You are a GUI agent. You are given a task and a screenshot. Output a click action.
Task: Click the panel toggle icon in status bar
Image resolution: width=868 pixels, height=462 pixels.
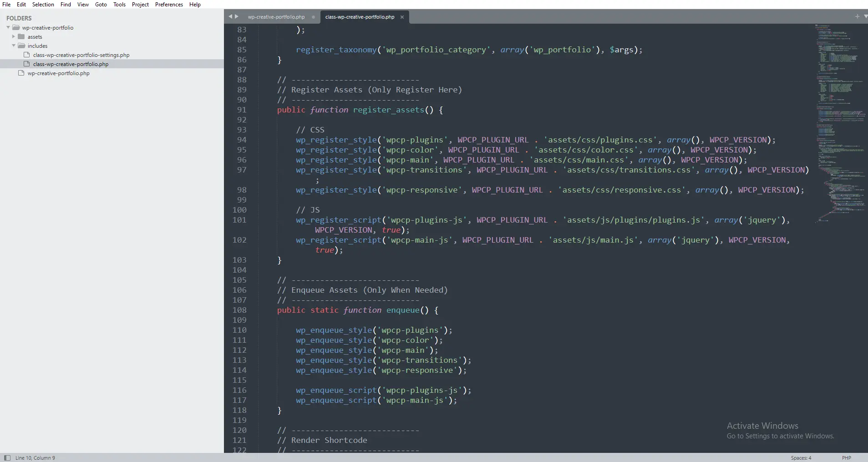point(7,457)
